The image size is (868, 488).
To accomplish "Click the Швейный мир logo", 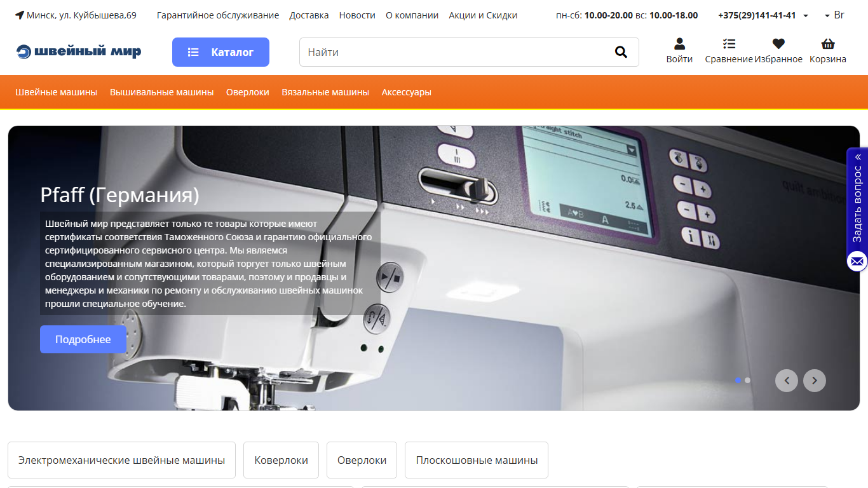I will click(79, 52).
